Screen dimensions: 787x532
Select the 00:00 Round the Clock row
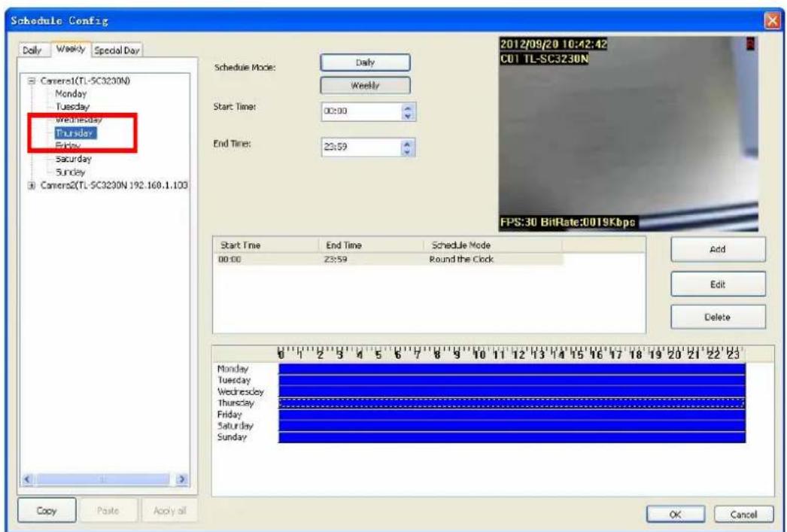[388, 260]
